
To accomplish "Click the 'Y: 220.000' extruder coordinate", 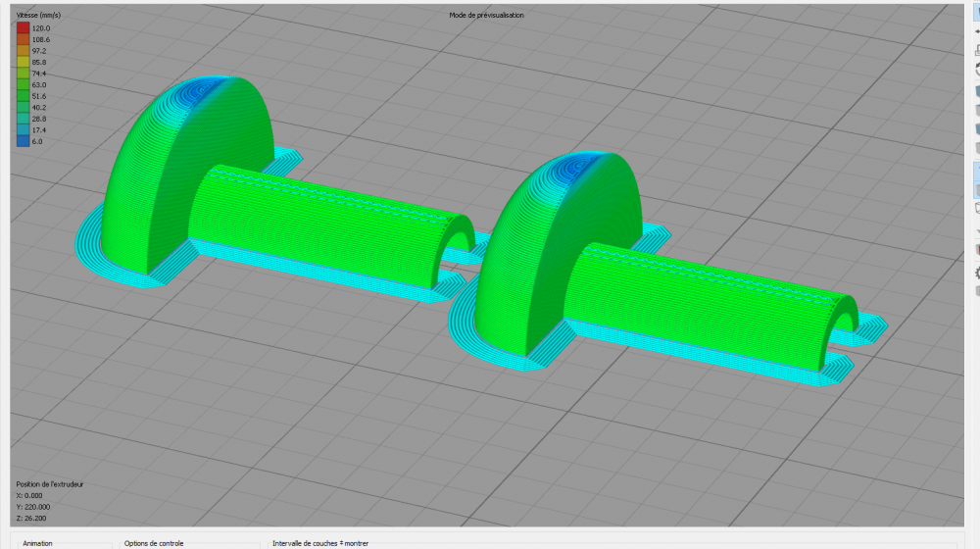I will click(33, 507).
